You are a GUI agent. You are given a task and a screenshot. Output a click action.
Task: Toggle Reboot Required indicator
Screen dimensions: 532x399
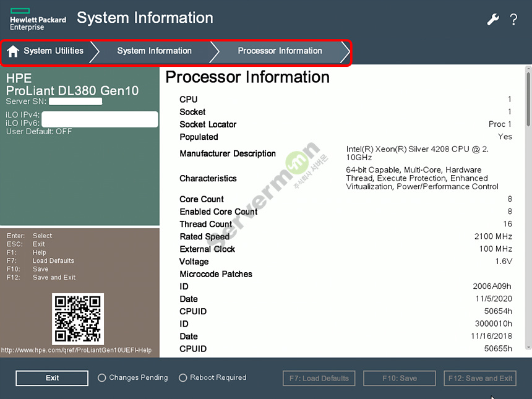[183, 377]
